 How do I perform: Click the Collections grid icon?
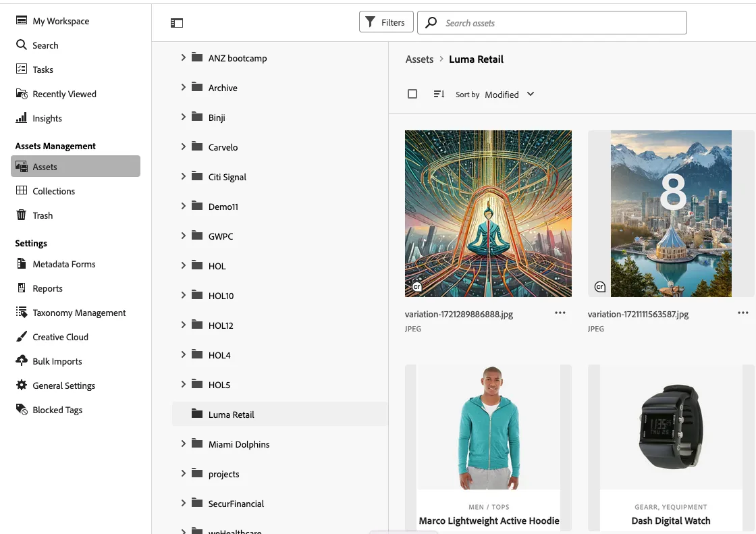tap(21, 190)
